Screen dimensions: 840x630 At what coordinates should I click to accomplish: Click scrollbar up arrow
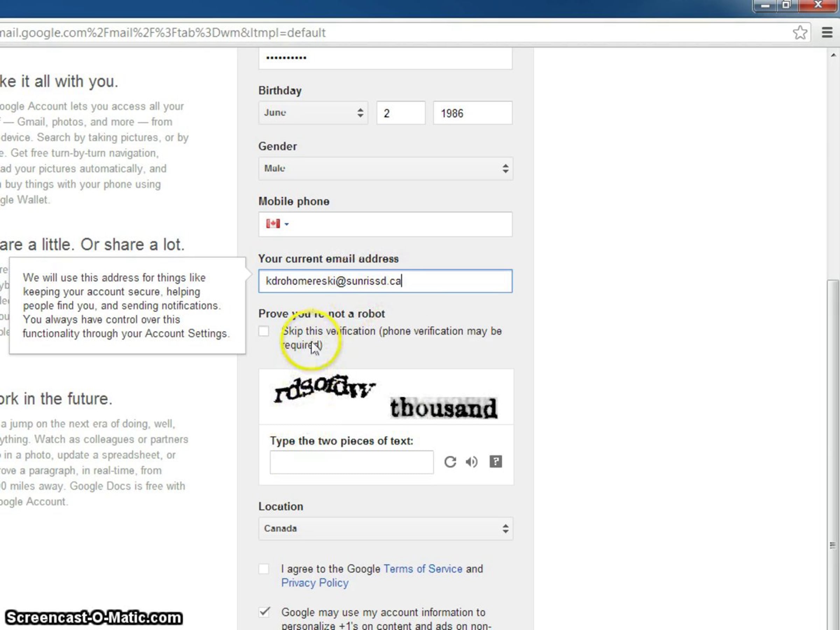(x=833, y=55)
